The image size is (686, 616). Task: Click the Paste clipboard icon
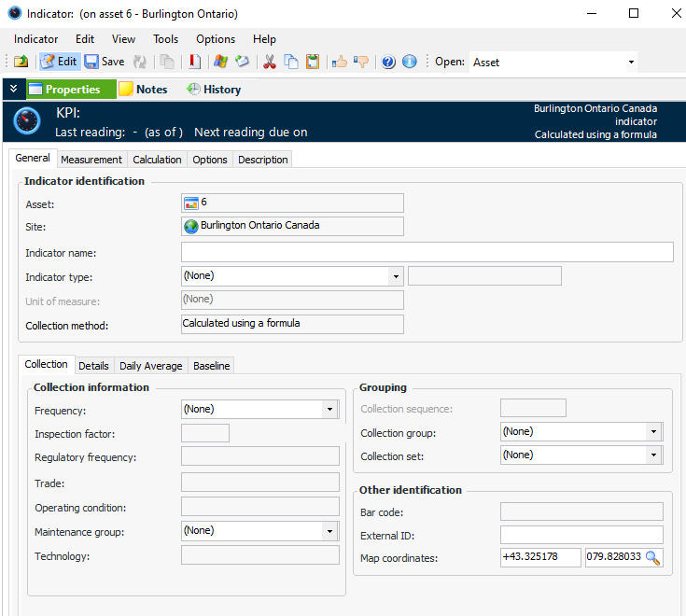tap(313, 62)
